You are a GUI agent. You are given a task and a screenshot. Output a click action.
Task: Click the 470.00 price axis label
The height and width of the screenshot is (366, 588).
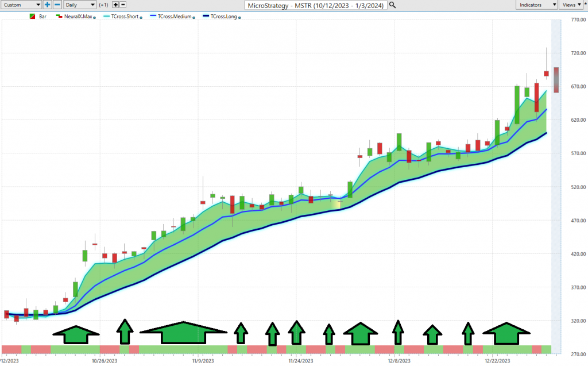click(578, 221)
